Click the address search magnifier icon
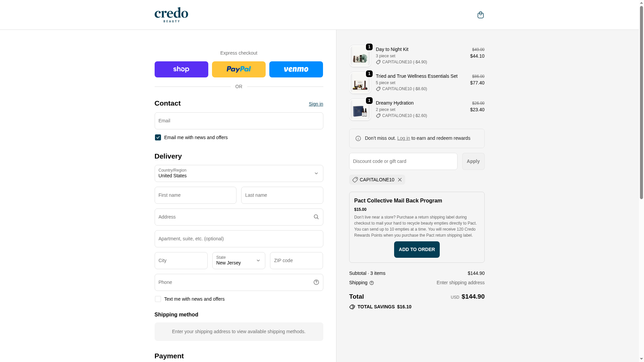The image size is (644, 362). point(316,217)
